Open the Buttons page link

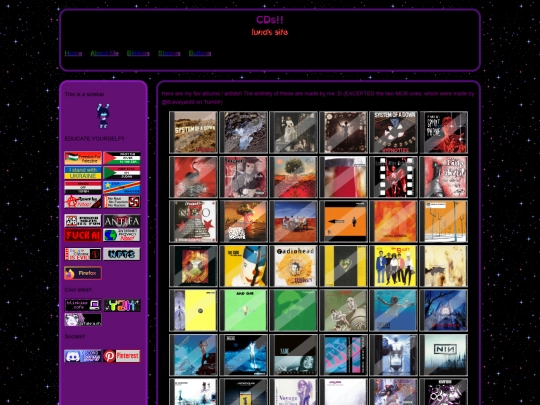[x=200, y=53]
